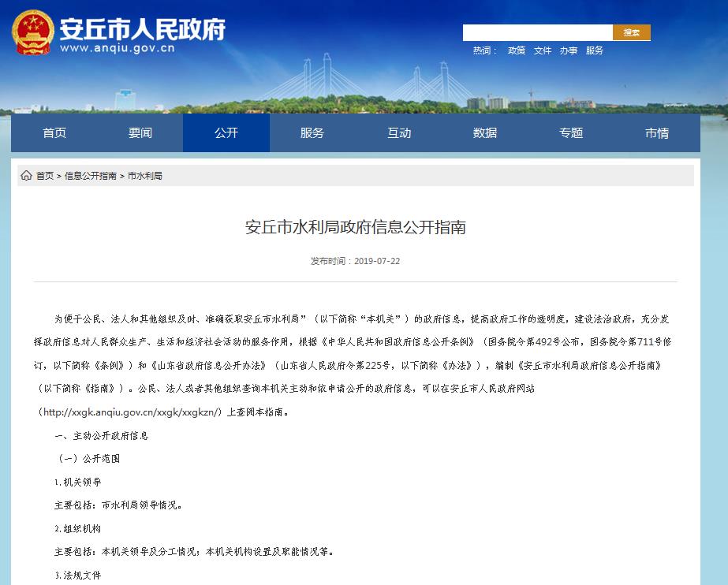Click the item 1.机关领导

(77, 482)
